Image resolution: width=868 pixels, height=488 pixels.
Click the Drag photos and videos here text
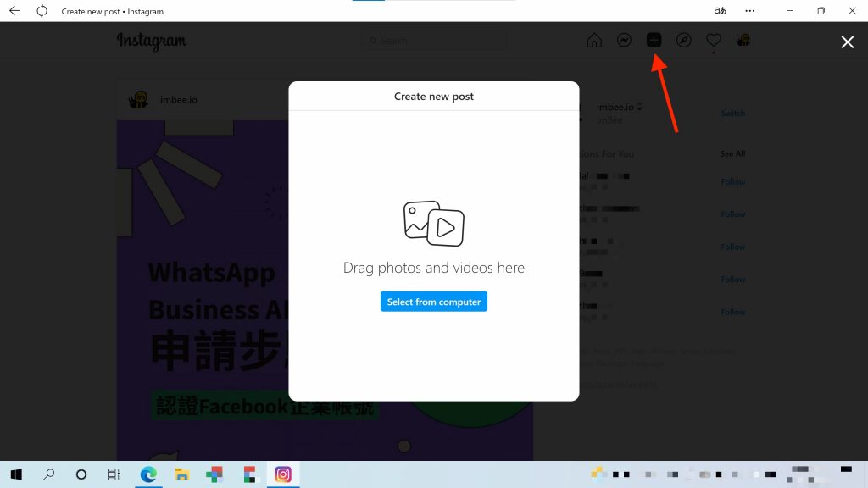coord(433,268)
